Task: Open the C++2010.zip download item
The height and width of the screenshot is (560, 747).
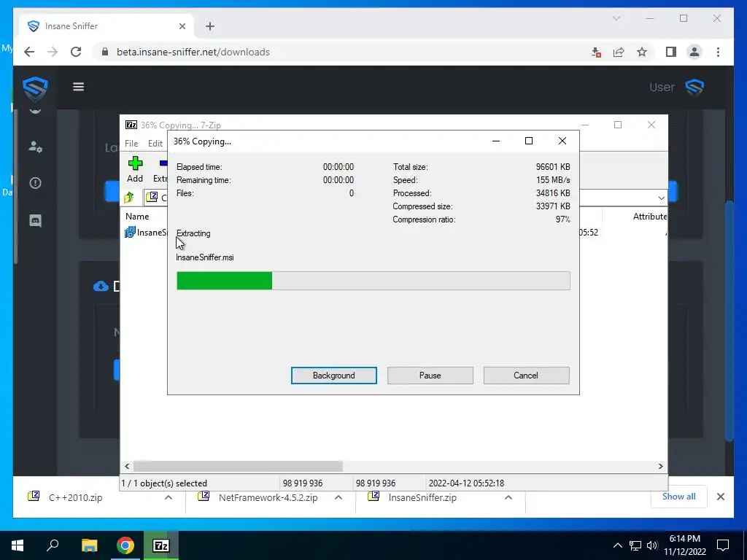Action: pos(75,497)
